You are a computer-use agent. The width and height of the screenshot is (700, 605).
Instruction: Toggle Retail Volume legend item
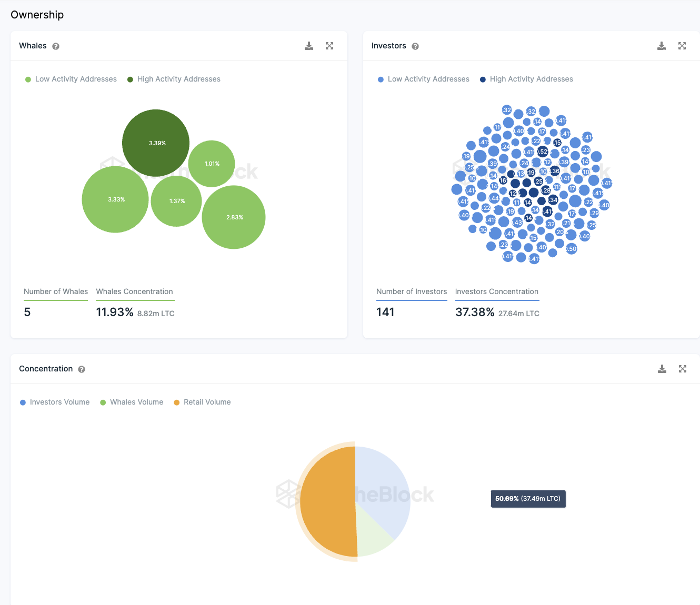[x=202, y=402]
